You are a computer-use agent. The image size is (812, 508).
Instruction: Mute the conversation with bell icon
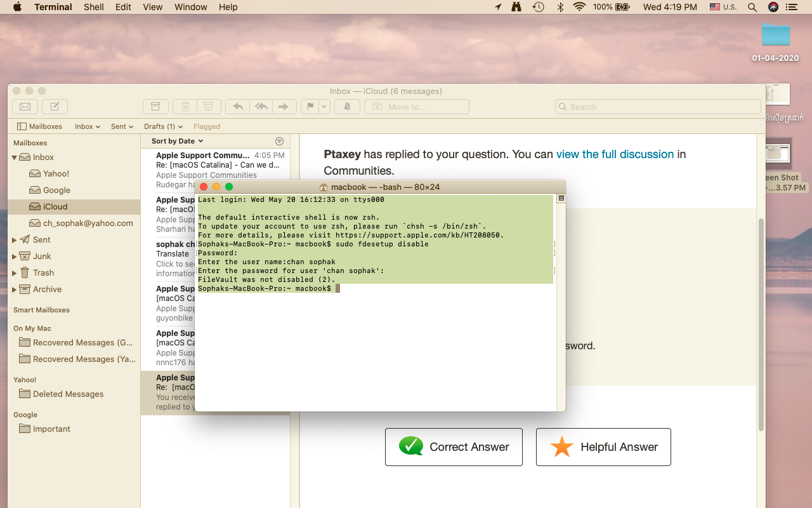pyautogui.click(x=347, y=107)
